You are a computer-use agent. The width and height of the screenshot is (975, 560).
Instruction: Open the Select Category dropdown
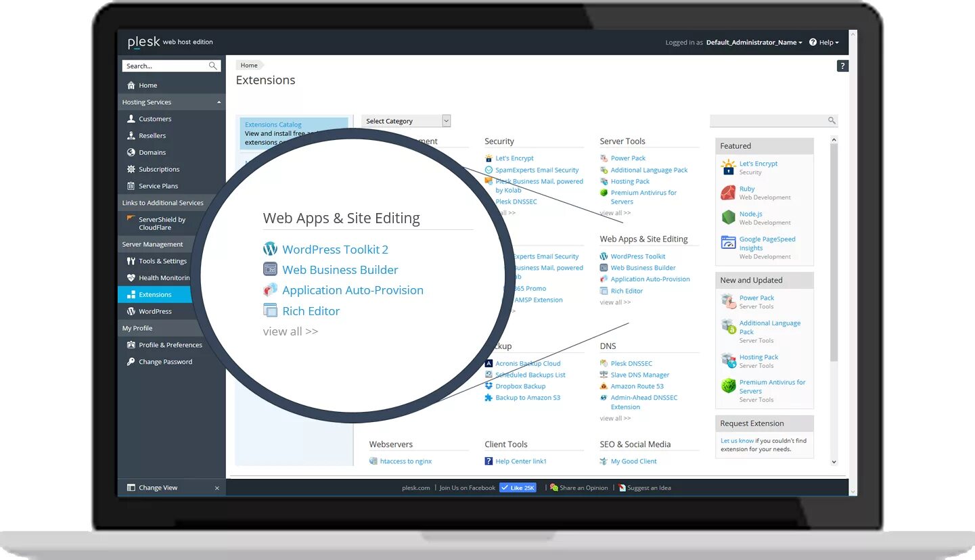(406, 121)
